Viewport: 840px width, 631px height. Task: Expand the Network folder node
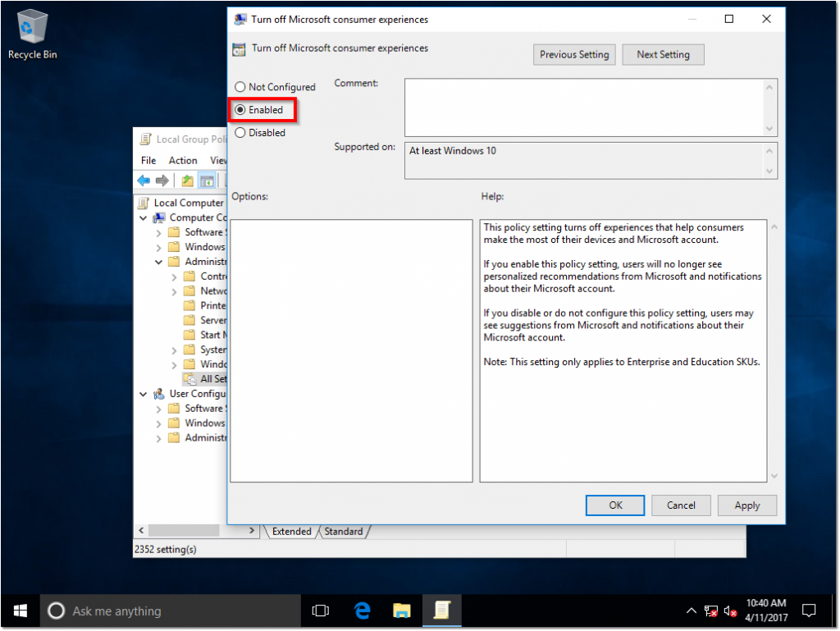[174, 291]
